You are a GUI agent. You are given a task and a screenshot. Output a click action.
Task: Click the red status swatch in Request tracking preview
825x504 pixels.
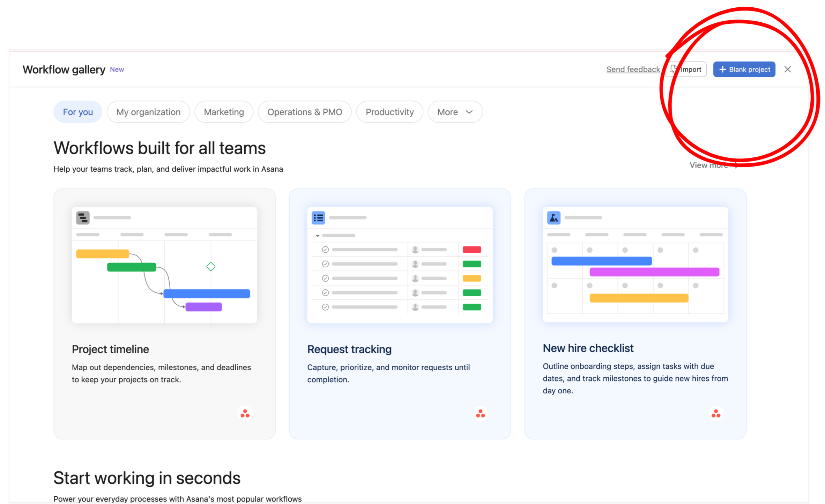pos(472,250)
